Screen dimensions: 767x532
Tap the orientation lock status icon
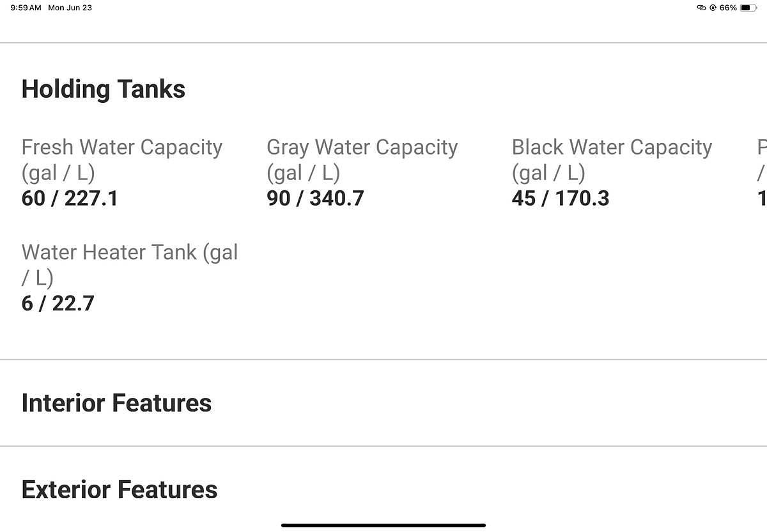click(713, 8)
